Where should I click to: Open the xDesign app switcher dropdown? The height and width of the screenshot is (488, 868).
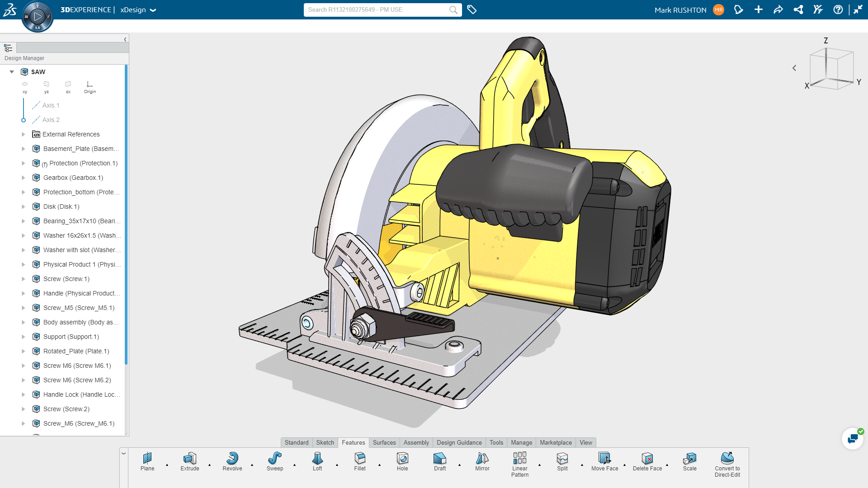click(152, 10)
